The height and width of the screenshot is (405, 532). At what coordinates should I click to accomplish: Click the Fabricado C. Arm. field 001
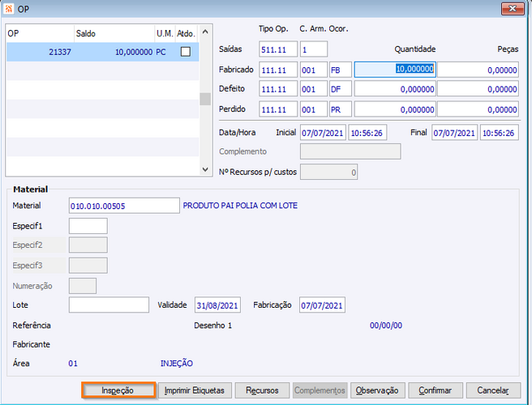coord(314,70)
